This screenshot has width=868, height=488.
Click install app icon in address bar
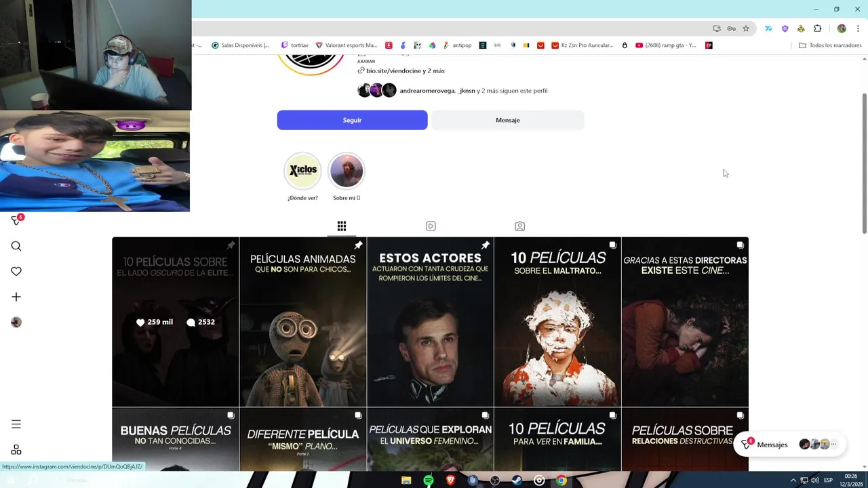[x=717, y=28]
